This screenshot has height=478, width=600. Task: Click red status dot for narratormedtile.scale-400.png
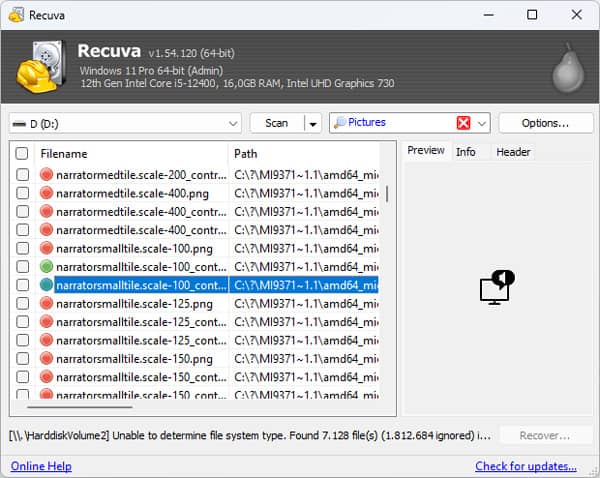46,193
